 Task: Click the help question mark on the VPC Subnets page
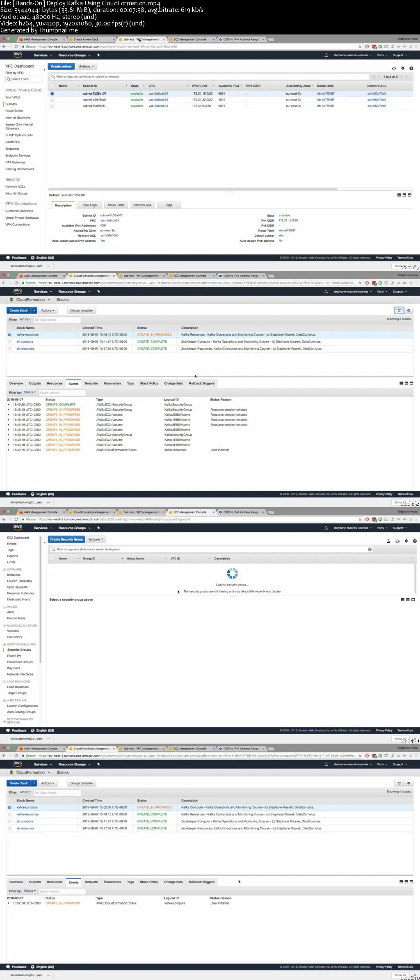(x=411, y=69)
